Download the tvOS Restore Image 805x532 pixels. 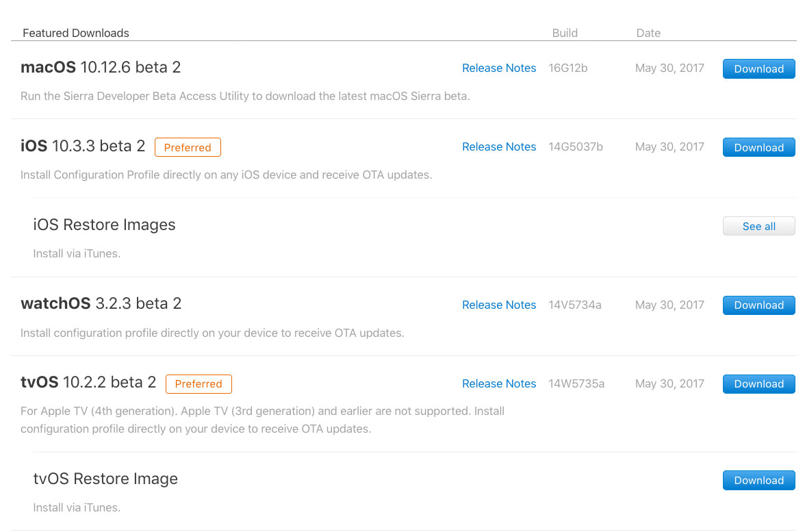click(758, 481)
